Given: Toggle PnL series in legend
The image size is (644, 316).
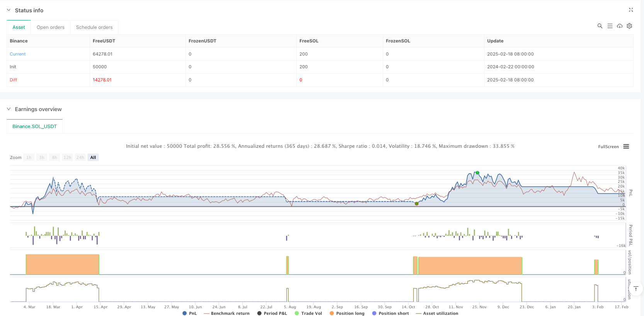Looking at the screenshot, I should [190, 313].
